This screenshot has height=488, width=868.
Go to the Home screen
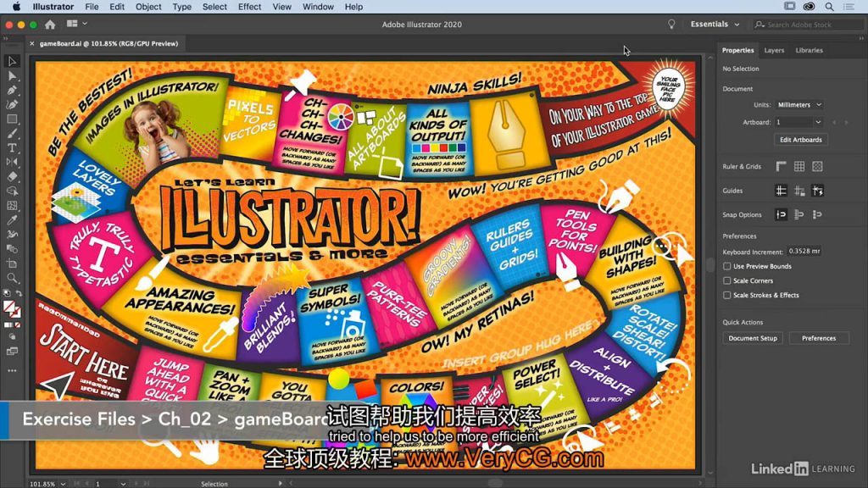point(50,25)
